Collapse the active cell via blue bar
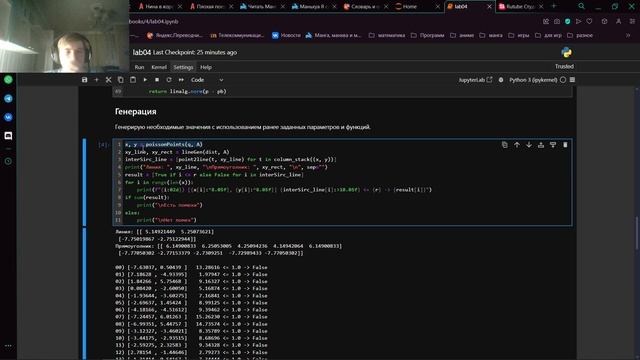Viewport: 640px width, 360px height. [x=84, y=182]
